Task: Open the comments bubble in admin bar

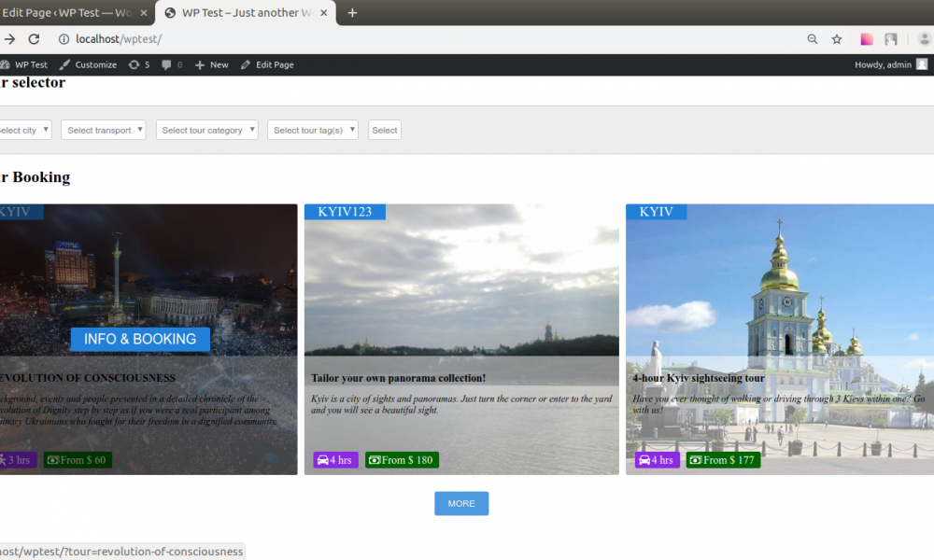Action: pos(172,64)
